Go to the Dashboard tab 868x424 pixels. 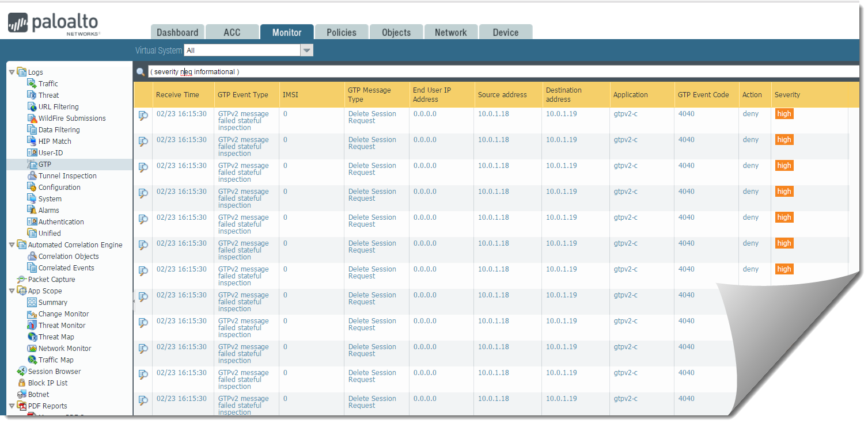pyautogui.click(x=177, y=32)
